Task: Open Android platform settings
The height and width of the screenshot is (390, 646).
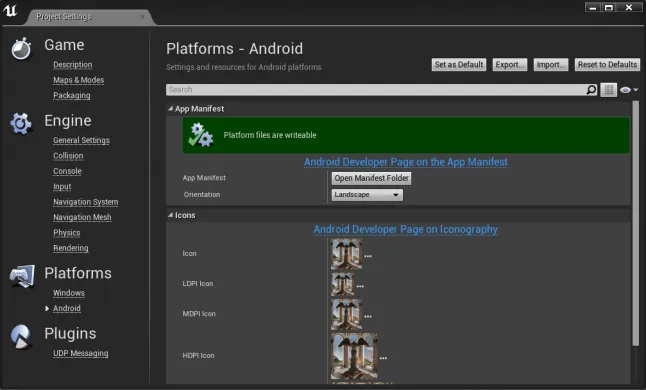Action: pyautogui.click(x=67, y=308)
